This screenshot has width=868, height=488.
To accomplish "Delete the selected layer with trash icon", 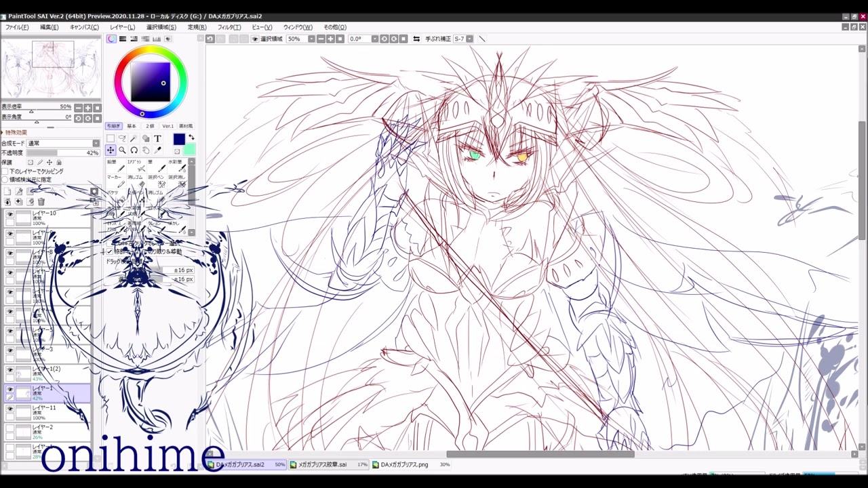I will pyautogui.click(x=41, y=202).
